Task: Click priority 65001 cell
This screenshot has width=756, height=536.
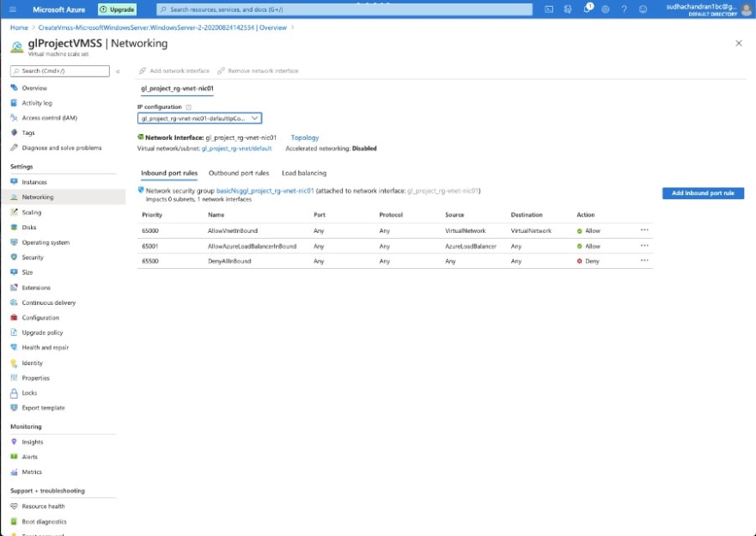Action: tap(150, 247)
